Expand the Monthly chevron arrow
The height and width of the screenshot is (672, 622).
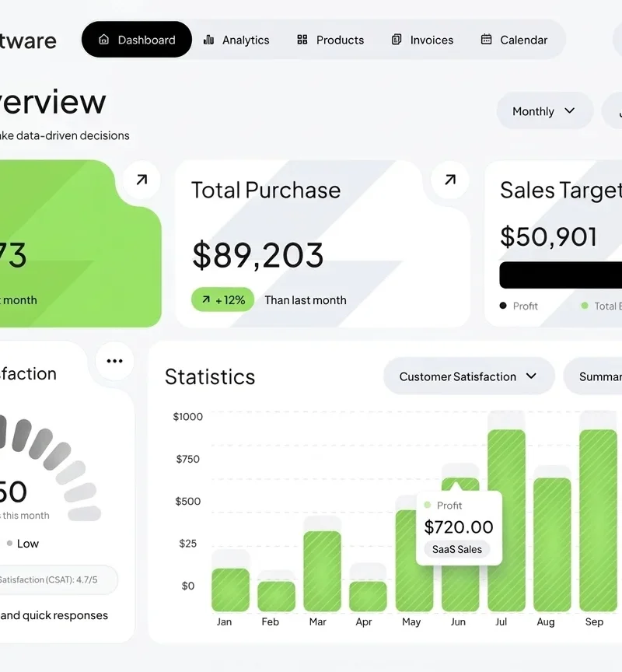click(x=570, y=110)
